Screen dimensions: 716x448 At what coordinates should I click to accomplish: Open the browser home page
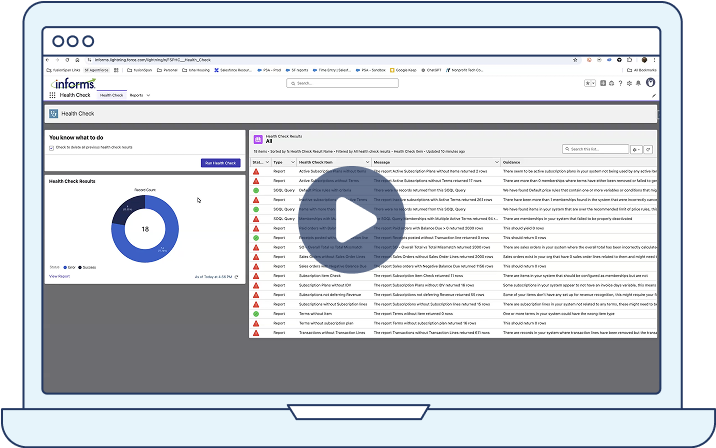77,60
